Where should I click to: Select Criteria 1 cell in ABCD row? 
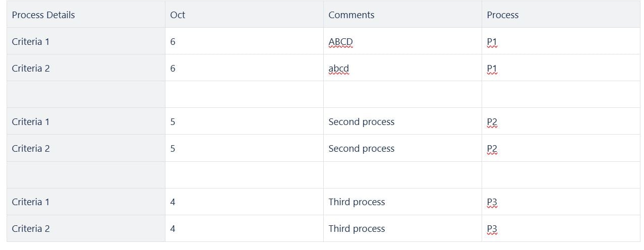(x=86, y=41)
